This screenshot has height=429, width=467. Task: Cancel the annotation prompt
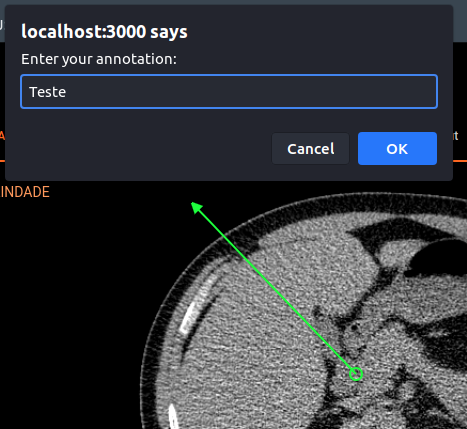tap(311, 149)
